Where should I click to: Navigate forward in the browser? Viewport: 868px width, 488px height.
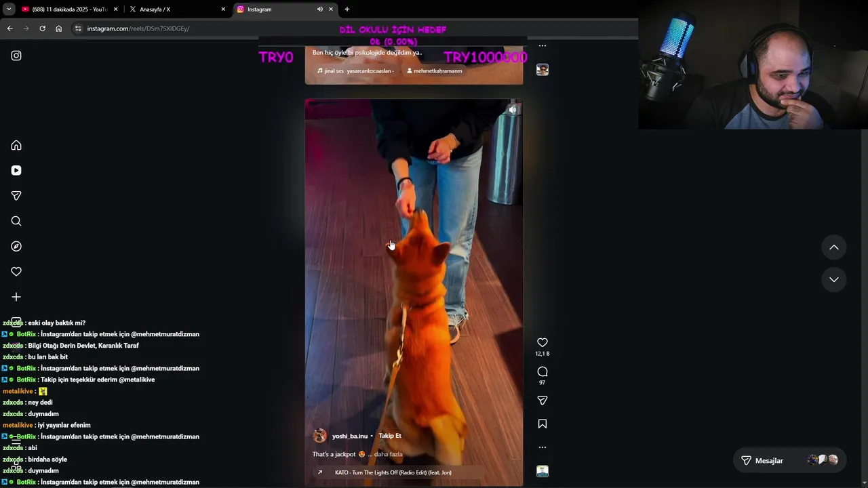[26, 28]
